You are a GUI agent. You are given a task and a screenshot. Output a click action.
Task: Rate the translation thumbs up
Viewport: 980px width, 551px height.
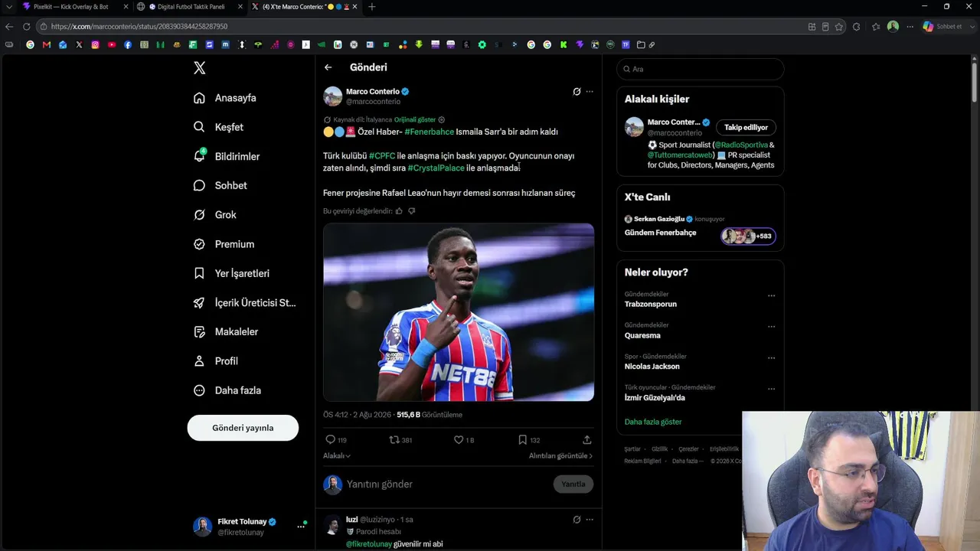tap(399, 211)
